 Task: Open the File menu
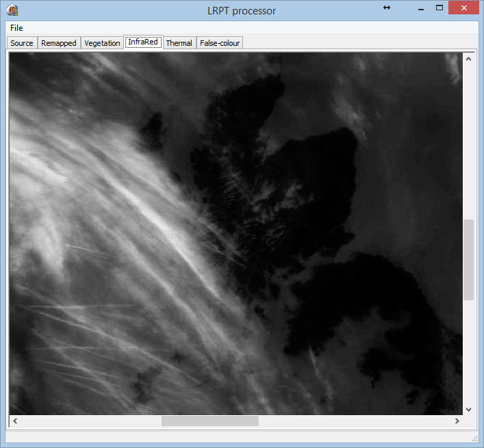click(16, 28)
